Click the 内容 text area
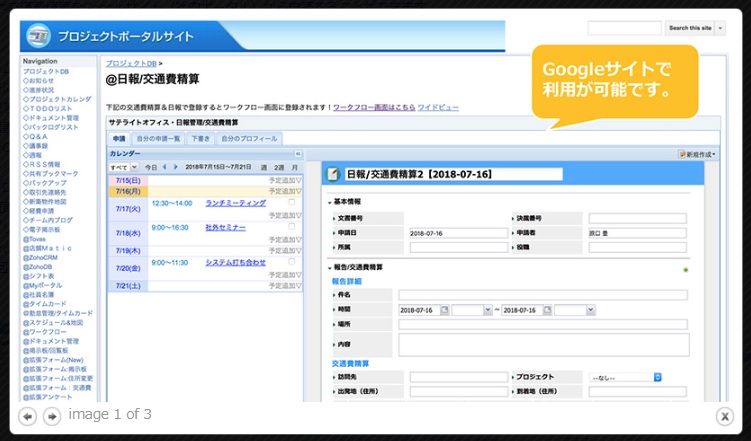This screenshot has height=441, width=751. [x=544, y=345]
